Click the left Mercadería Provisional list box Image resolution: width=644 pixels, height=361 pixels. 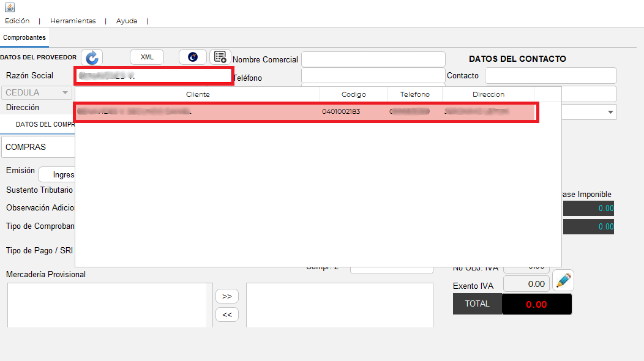click(x=110, y=305)
